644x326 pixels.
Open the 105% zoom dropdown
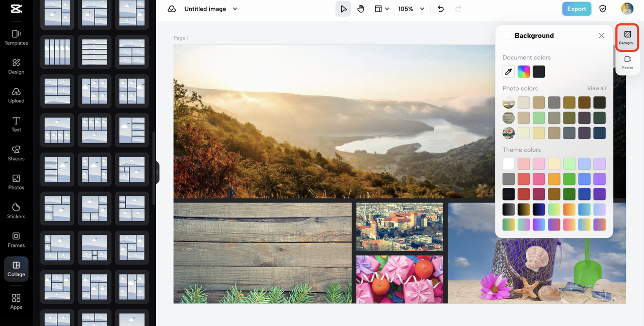[x=411, y=9]
